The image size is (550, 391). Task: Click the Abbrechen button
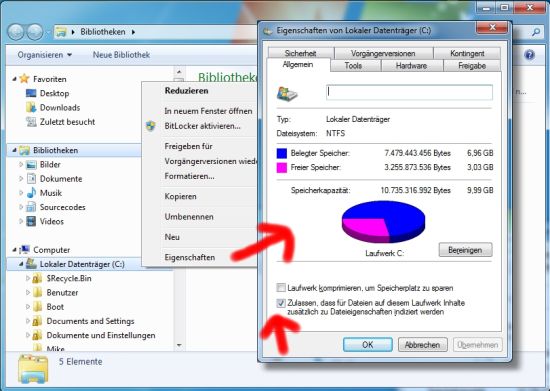pos(423,345)
